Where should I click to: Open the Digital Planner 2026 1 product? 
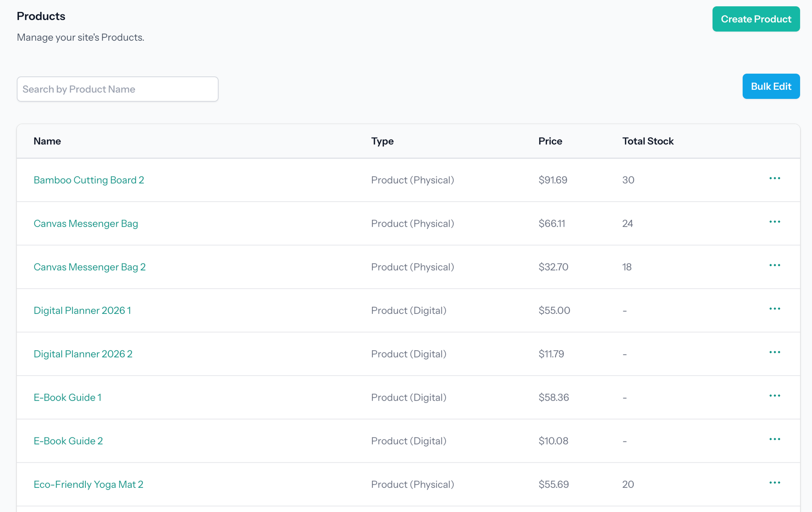(x=82, y=310)
